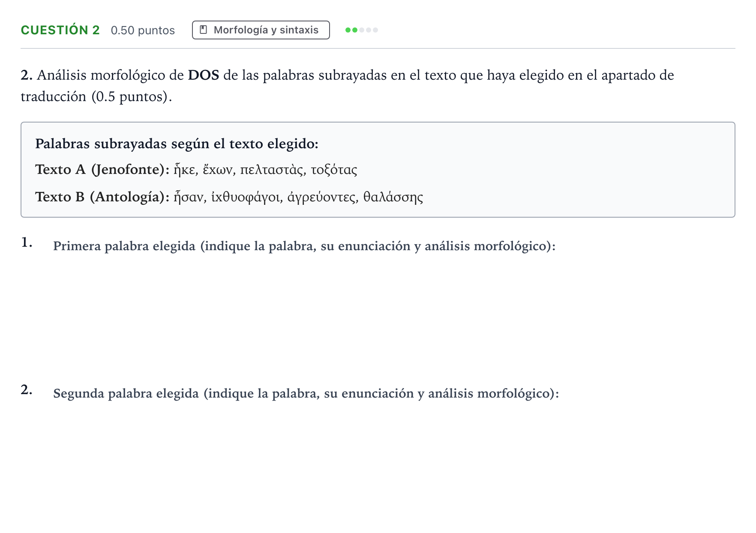Click the 0.50 puntos score label
This screenshot has height=533, width=756.
[143, 30]
